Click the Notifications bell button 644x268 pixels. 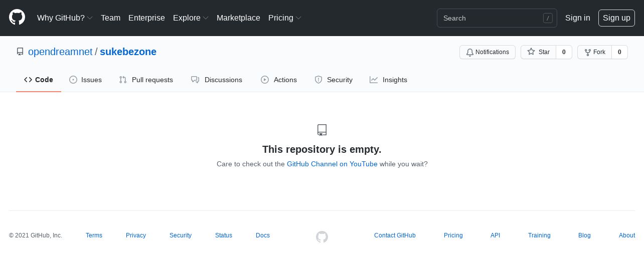(x=487, y=52)
